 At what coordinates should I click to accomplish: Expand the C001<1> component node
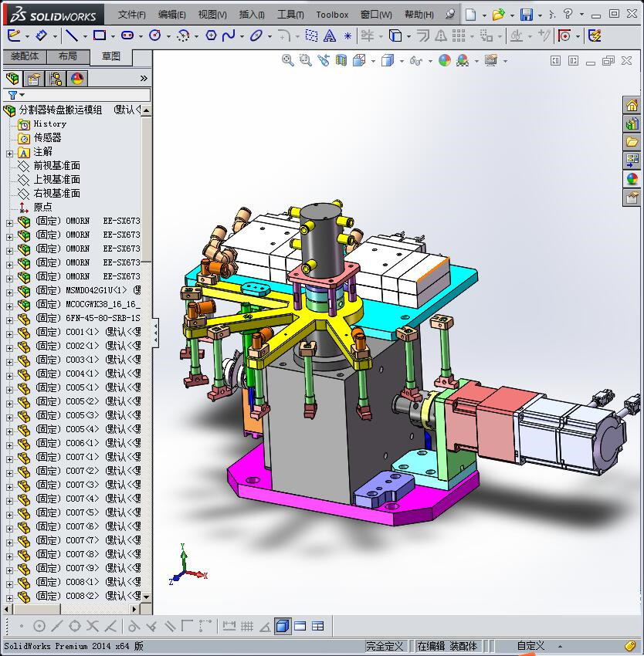click(9, 333)
